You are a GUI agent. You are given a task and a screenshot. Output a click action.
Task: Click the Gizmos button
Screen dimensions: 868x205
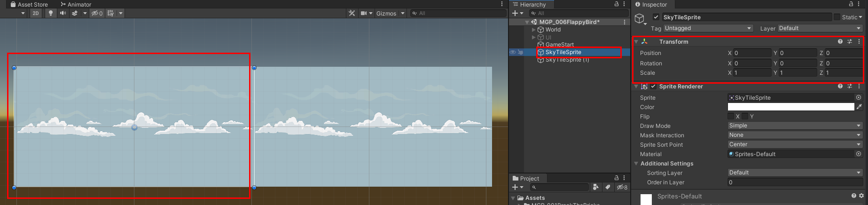[x=386, y=13]
